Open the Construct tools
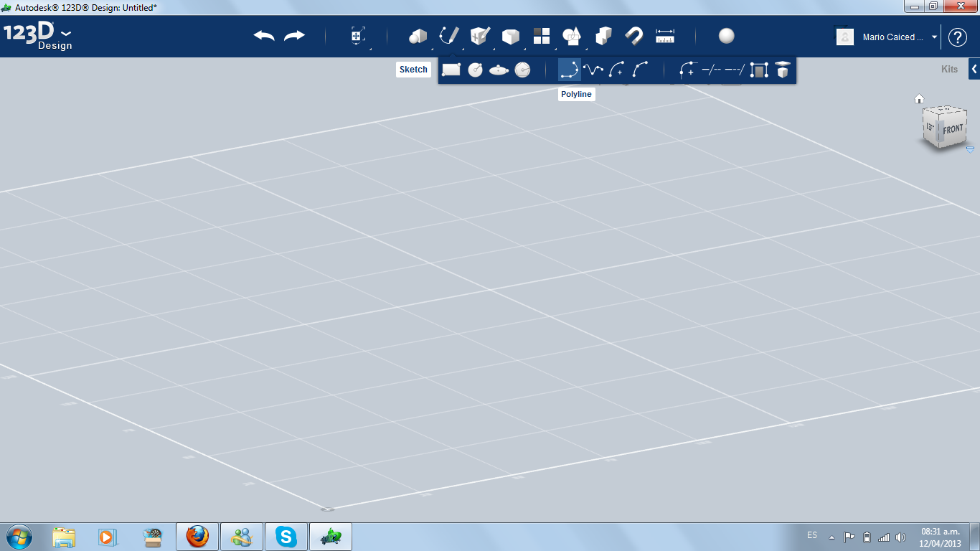 479,36
